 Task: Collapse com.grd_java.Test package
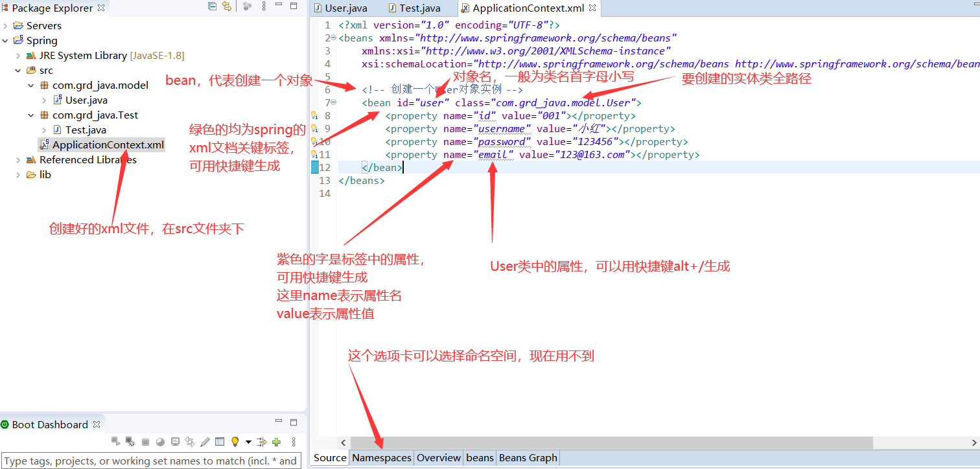(x=31, y=115)
